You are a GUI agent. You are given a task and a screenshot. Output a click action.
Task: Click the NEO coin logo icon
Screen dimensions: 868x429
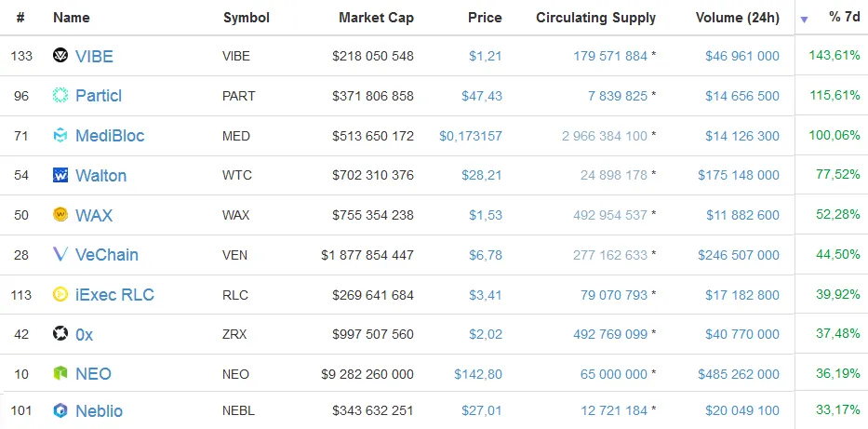[60, 374]
